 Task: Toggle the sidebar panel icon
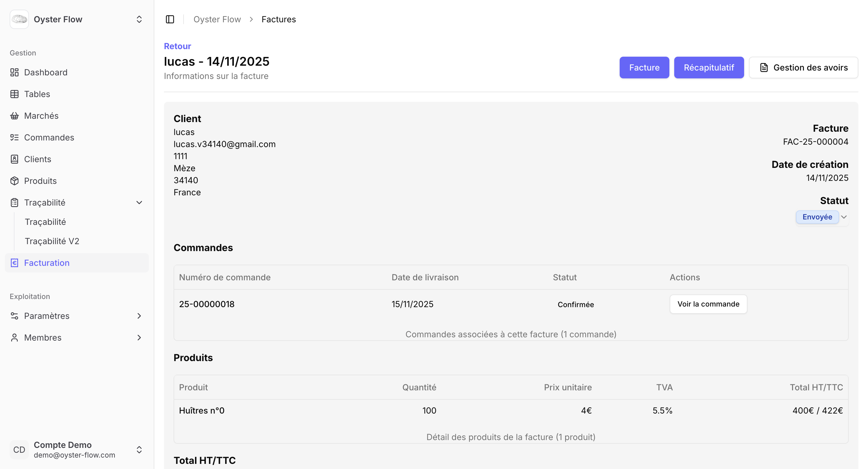tap(170, 19)
